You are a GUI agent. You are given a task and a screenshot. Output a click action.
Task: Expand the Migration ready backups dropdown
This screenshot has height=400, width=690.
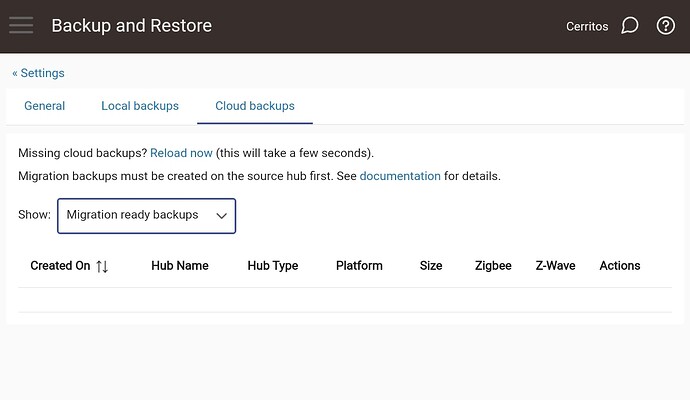(147, 215)
